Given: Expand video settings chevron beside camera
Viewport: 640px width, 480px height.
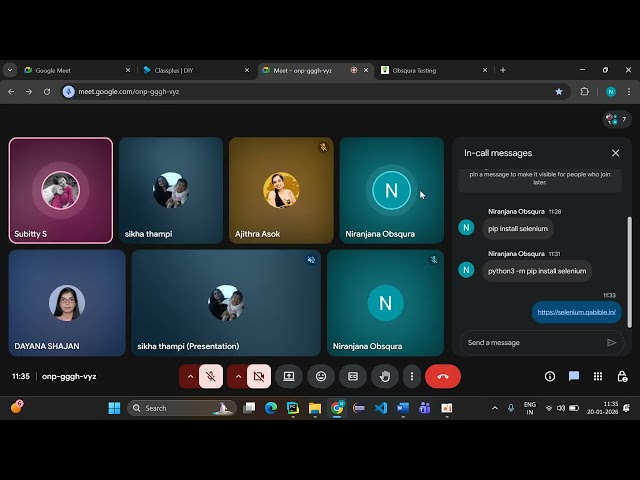Looking at the screenshot, I should click(238, 376).
